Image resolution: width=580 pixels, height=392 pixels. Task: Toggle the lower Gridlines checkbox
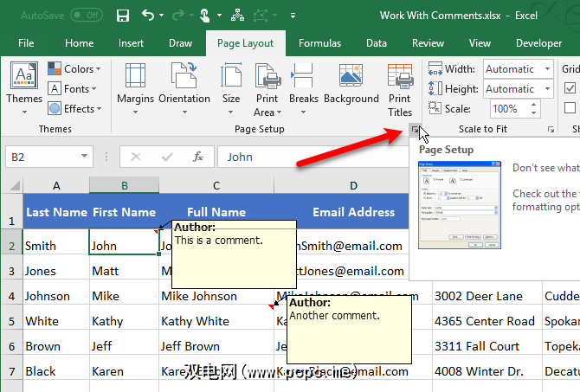coord(570,108)
